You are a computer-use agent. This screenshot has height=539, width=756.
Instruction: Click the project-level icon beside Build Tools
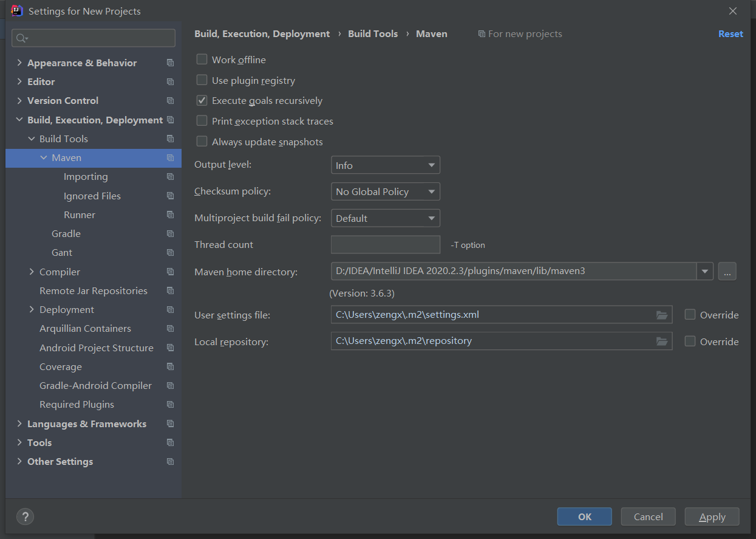pos(170,139)
